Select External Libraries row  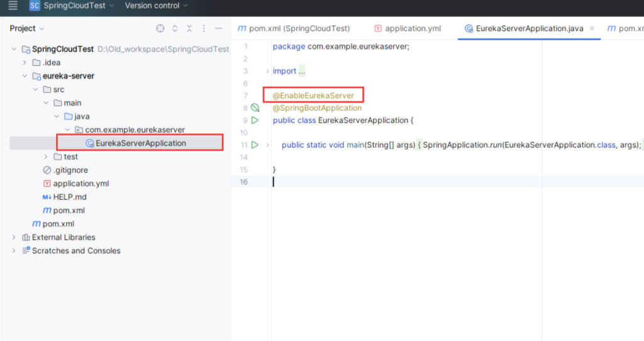(64, 237)
